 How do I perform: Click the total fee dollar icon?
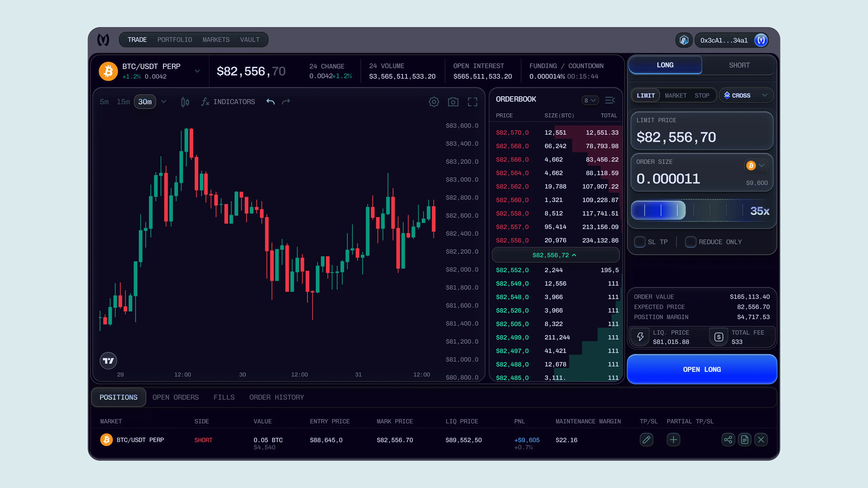[719, 337]
